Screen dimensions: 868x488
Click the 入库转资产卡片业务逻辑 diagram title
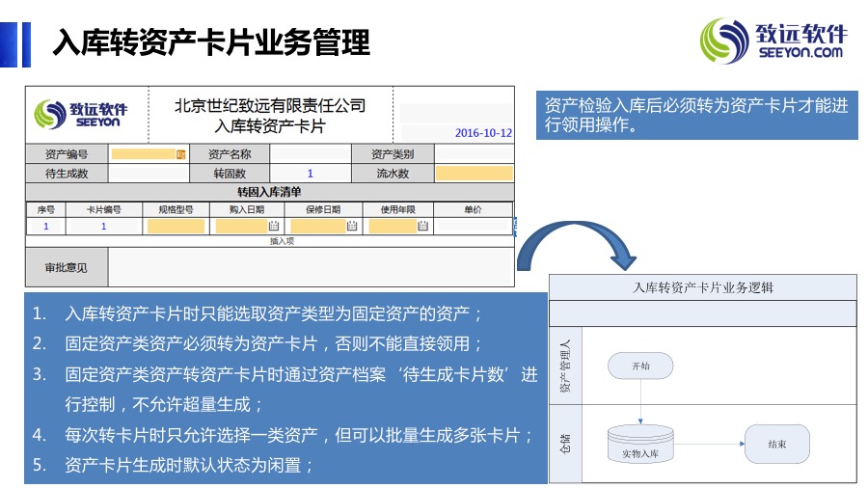(x=703, y=287)
